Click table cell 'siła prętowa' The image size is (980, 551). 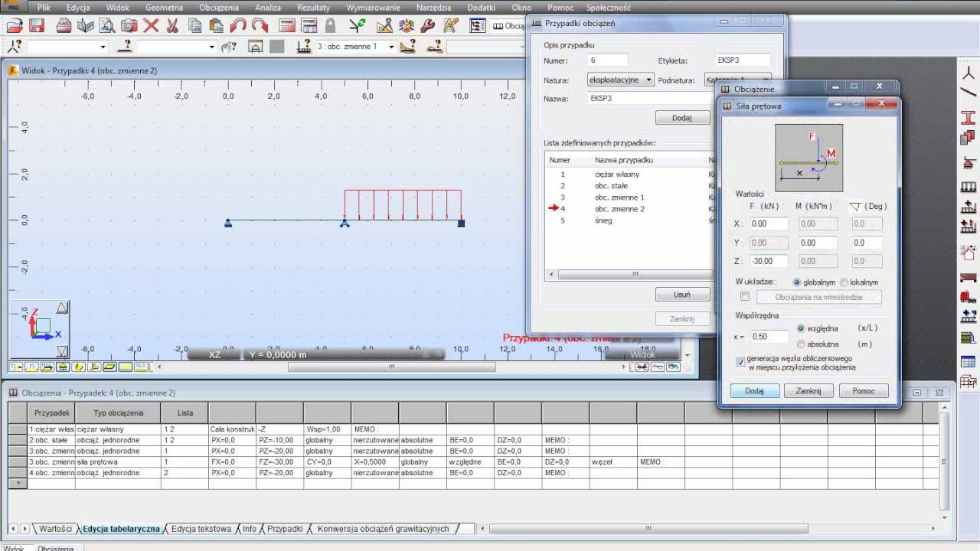click(118, 462)
